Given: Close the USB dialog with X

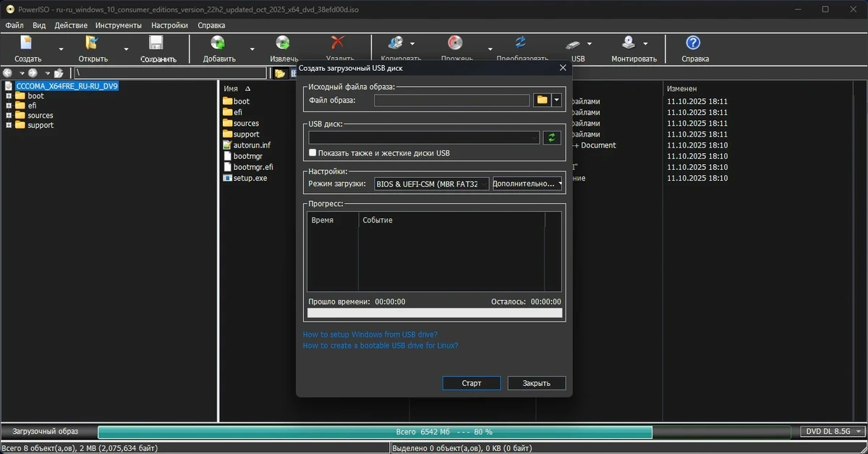Looking at the screenshot, I should click(563, 68).
